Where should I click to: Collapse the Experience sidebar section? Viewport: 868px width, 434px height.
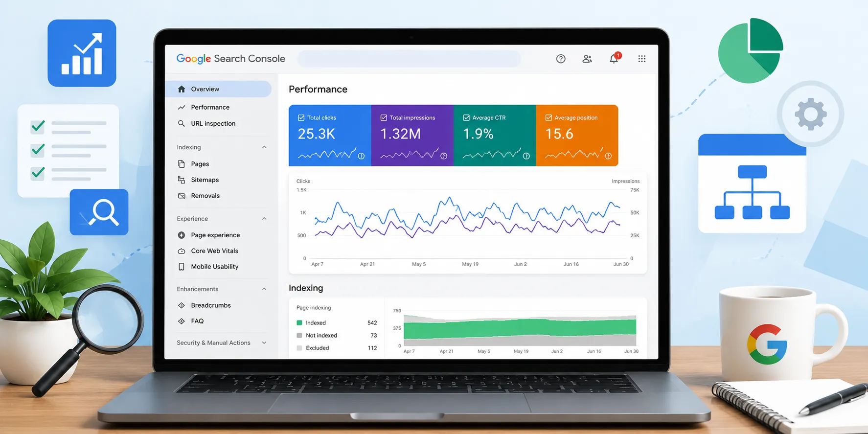tap(264, 219)
